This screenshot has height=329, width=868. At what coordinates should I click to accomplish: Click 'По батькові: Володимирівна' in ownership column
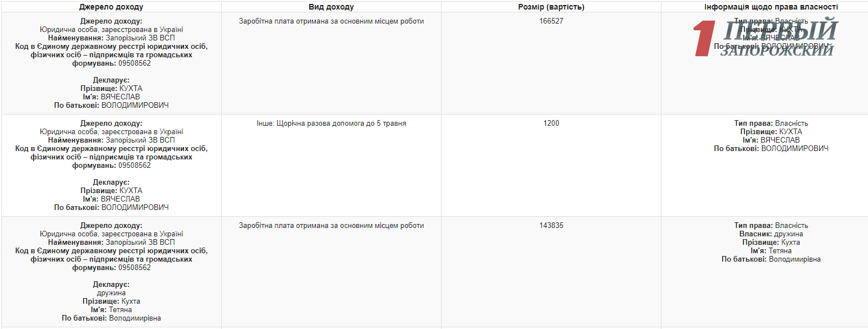(x=771, y=259)
